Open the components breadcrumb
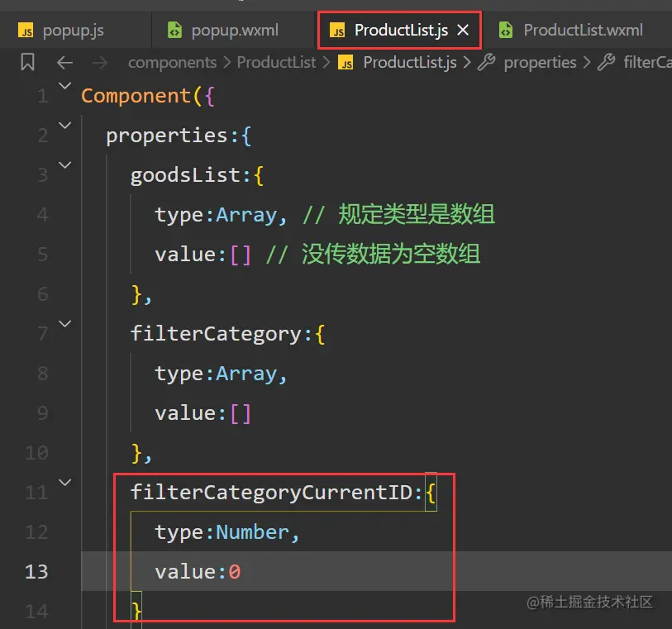Image resolution: width=672 pixels, height=629 pixels. click(172, 63)
